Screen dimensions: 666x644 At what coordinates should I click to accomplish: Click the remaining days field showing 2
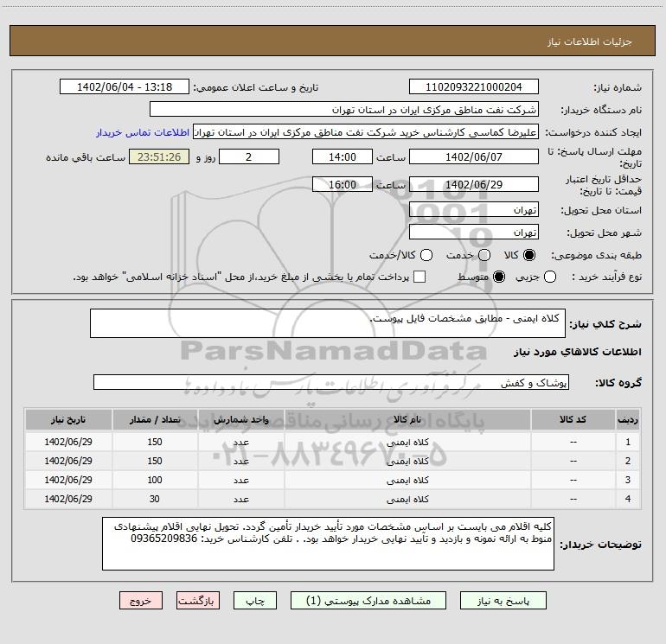(x=249, y=157)
